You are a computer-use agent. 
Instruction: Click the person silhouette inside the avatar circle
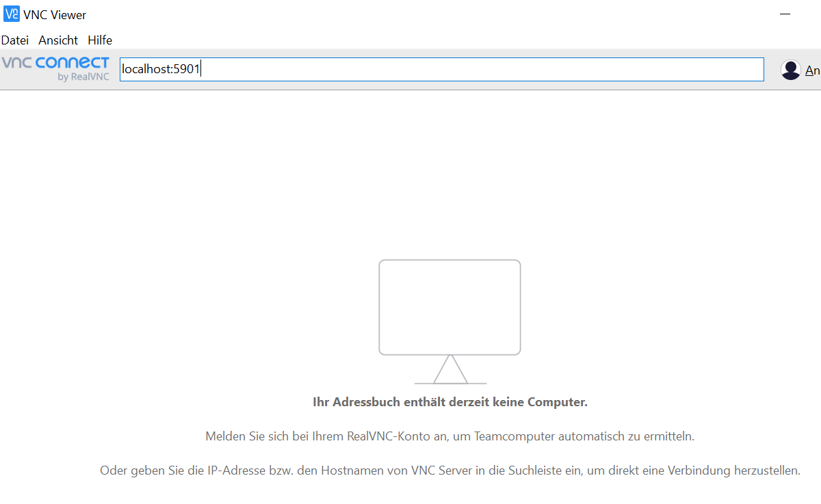[791, 69]
